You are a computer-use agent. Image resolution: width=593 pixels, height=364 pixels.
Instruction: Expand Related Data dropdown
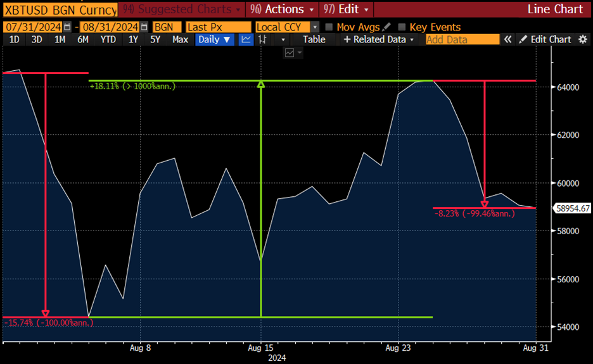(x=379, y=40)
